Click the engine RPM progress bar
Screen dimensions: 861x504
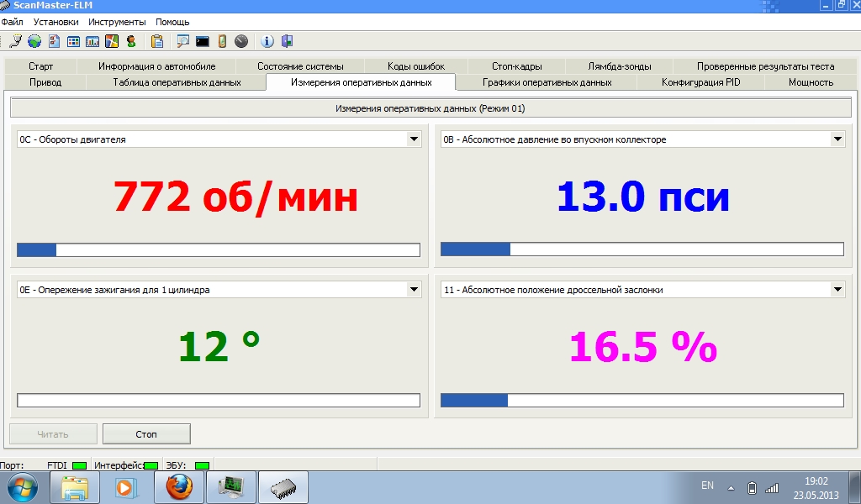219,249
